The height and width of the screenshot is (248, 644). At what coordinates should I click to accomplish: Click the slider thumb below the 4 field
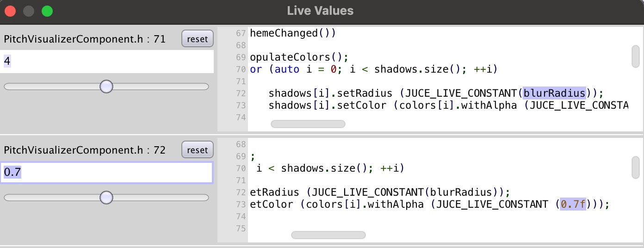106,87
